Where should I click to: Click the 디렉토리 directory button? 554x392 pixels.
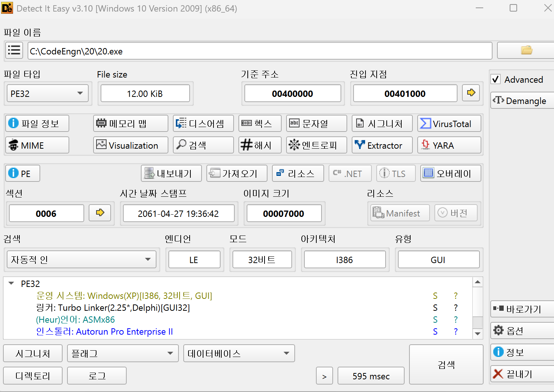point(33,376)
